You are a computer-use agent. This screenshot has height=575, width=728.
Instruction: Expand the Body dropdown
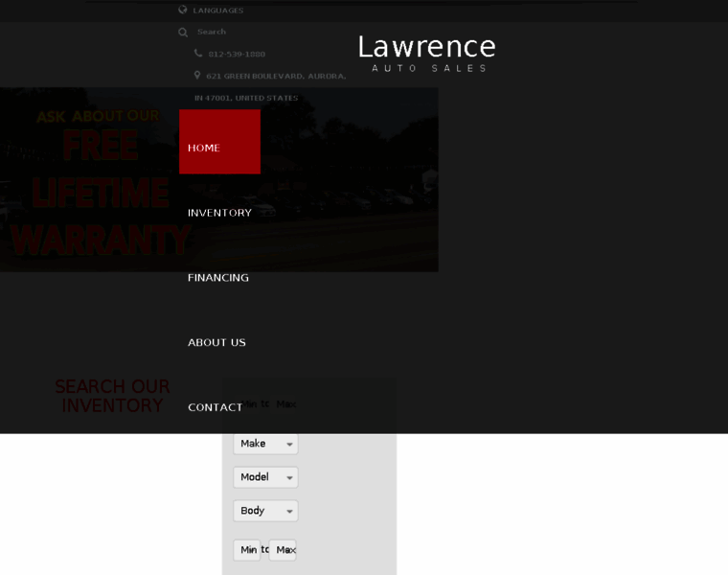click(265, 511)
